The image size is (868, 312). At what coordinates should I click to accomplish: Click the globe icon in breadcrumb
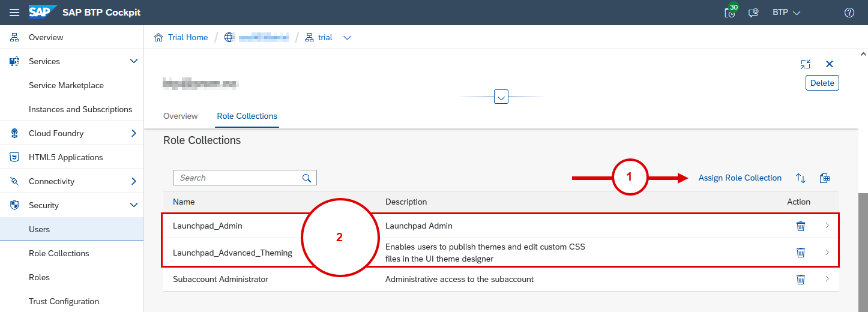point(229,37)
